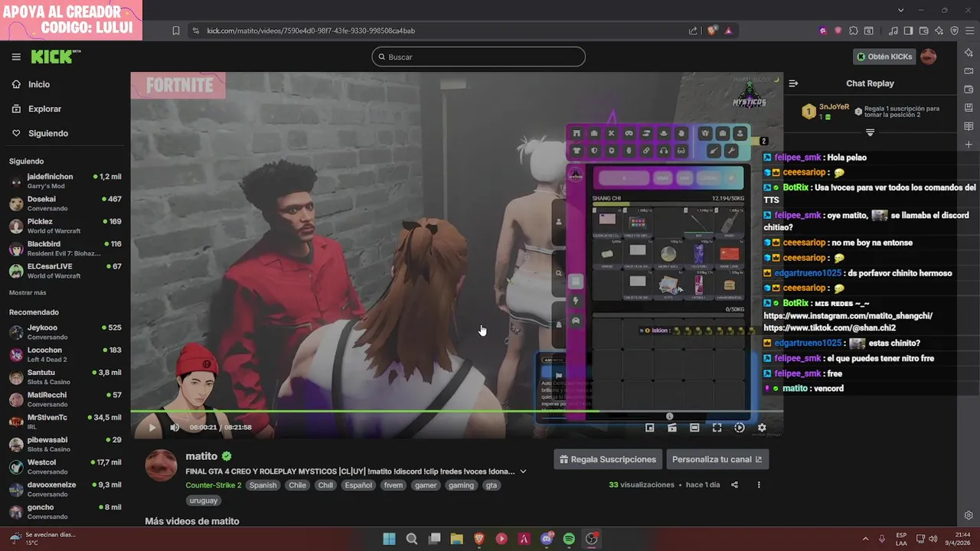
Task: Open Brave Wallet toolbar icon
Action: (x=924, y=31)
